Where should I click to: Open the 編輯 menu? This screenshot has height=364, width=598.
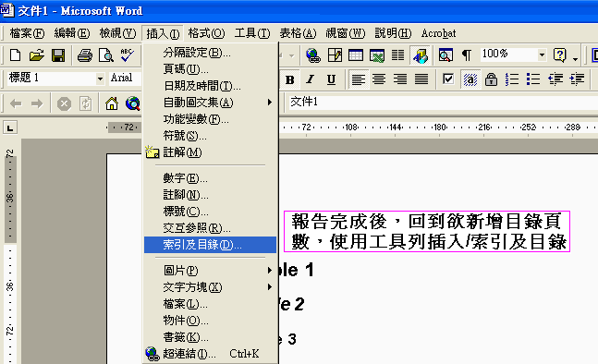[72, 33]
